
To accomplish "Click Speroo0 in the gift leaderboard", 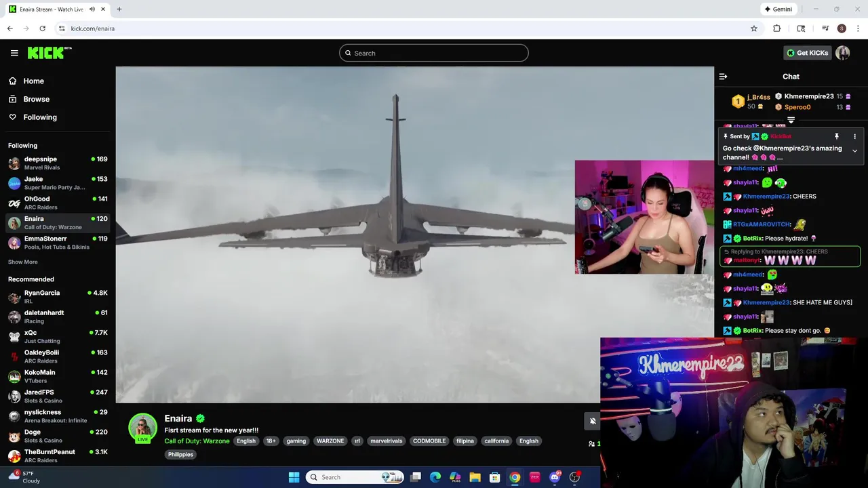I will pos(797,107).
